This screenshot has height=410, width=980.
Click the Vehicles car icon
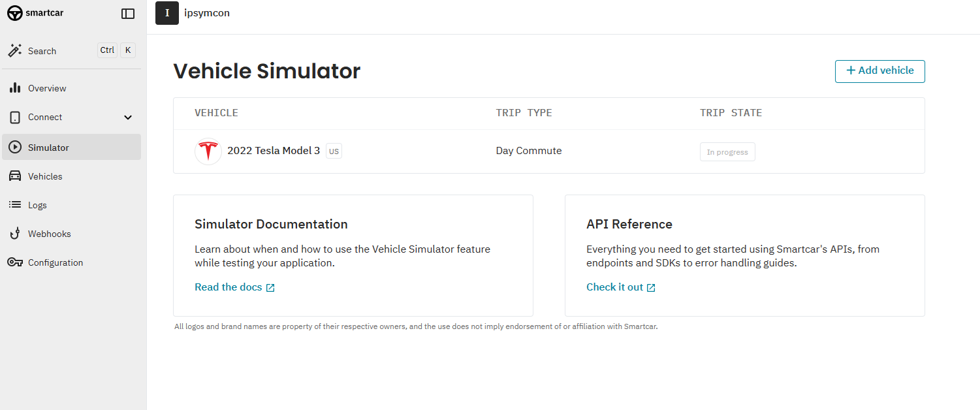[x=15, y=176]
